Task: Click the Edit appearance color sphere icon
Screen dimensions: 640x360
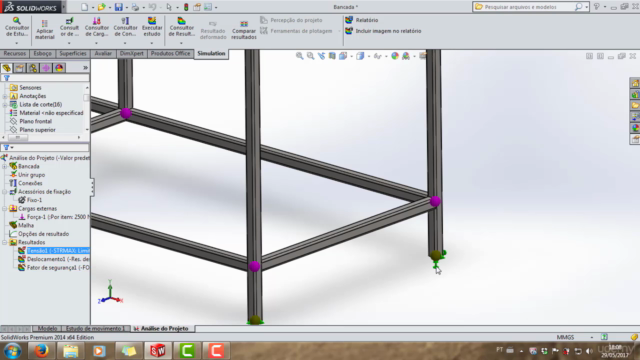Action: coord(395,56)
